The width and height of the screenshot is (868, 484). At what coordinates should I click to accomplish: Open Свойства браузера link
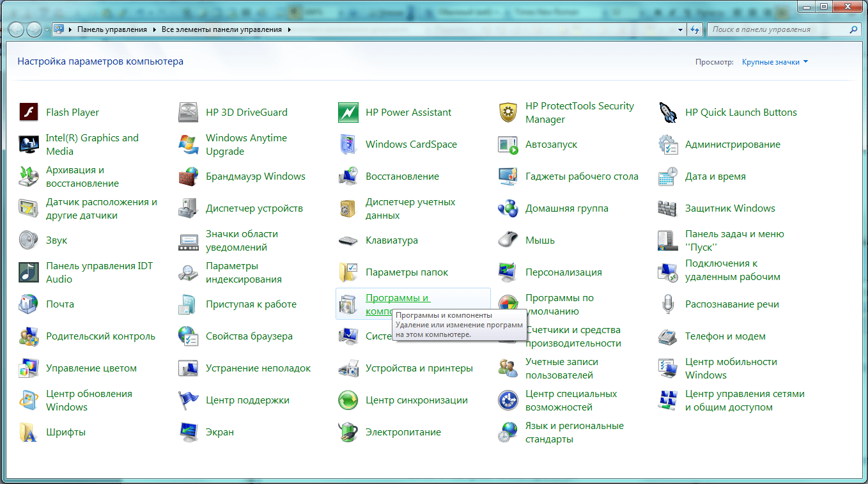coord(249,336)
